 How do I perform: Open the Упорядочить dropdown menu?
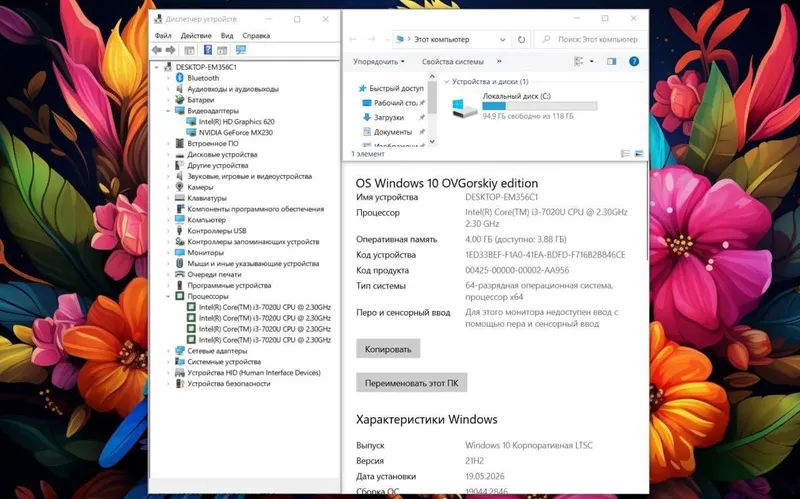[x=379, y=62]
